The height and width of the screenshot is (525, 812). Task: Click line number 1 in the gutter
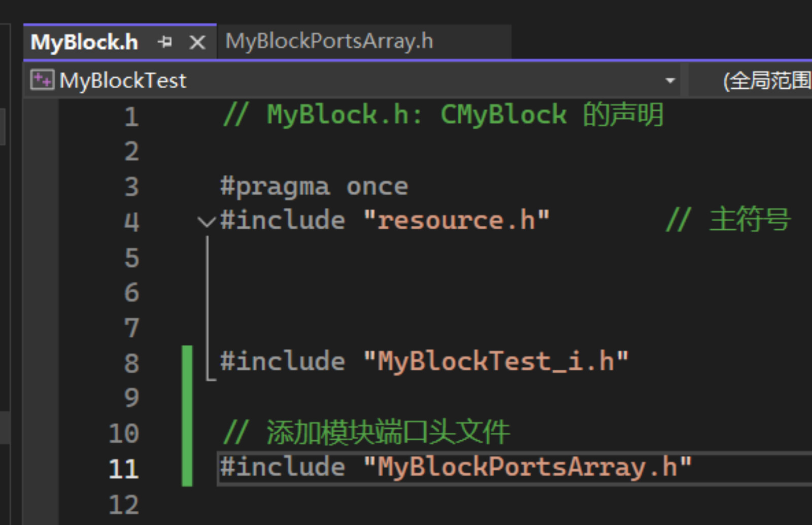[x=131, y=117]
